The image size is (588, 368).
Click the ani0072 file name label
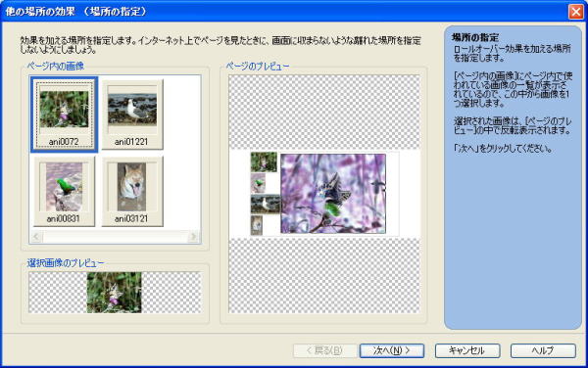64,142
